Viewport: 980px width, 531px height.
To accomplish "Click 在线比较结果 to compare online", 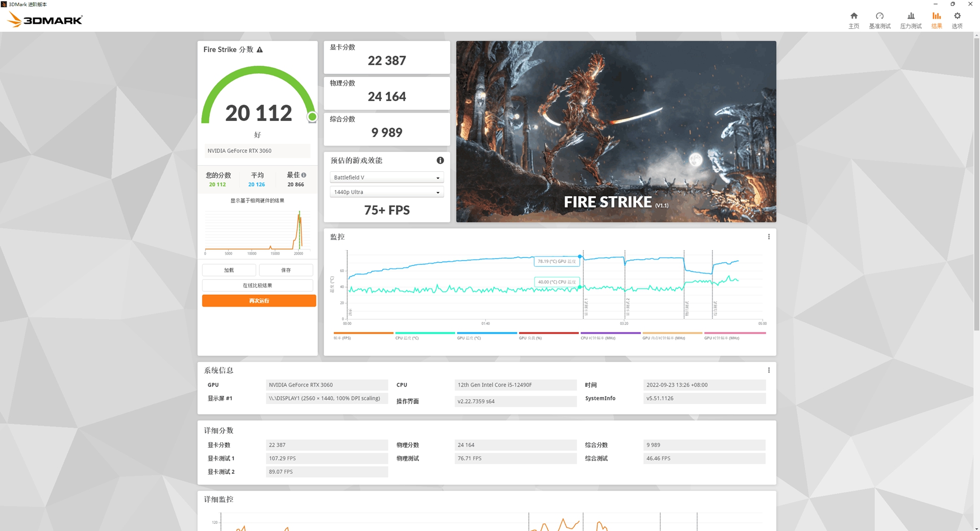I will 258,285.
